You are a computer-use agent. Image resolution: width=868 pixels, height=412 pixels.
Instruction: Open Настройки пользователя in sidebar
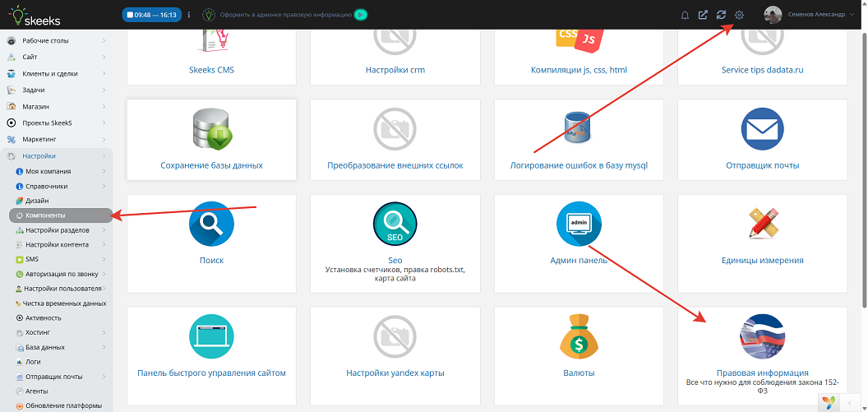61,289
